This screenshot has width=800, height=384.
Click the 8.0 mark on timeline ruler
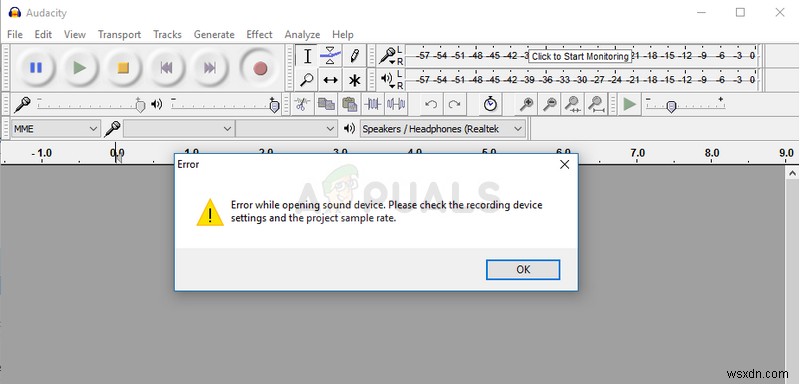pos(712,152)
